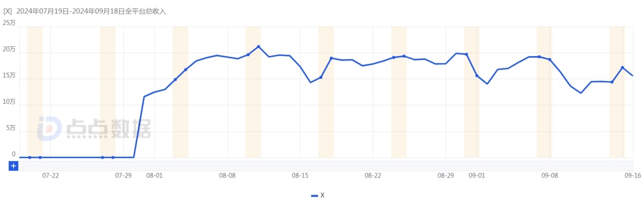Click the highest peak data point above 20万
The height and width of the screenshot is (204, 644).
pyautogui.click(x=258, y=47)
